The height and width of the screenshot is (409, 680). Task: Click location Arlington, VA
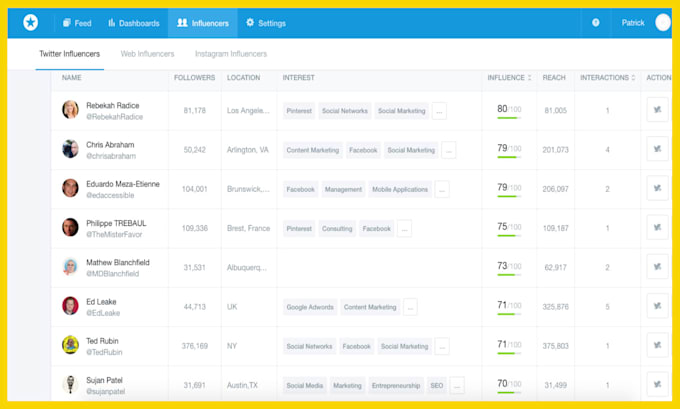(248, 150)
